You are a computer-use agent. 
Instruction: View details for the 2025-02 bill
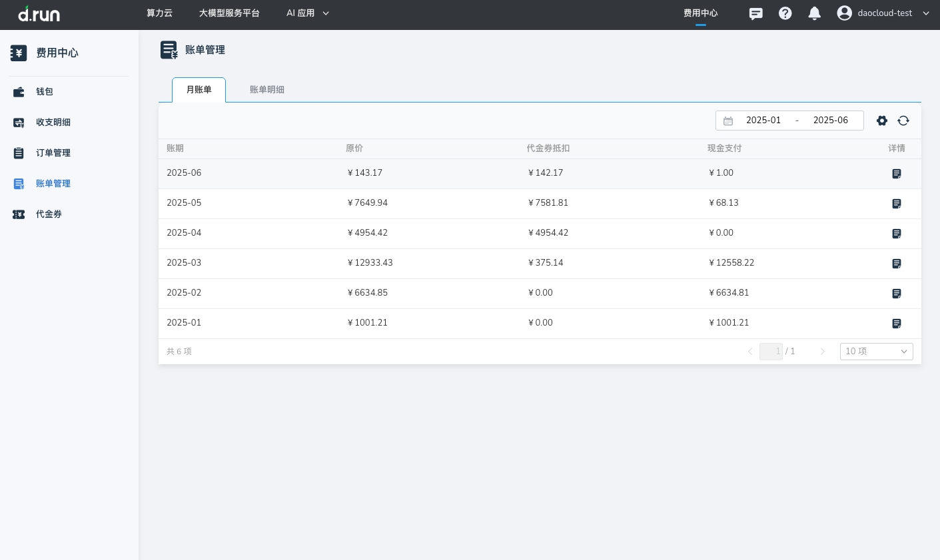[897, 294]
